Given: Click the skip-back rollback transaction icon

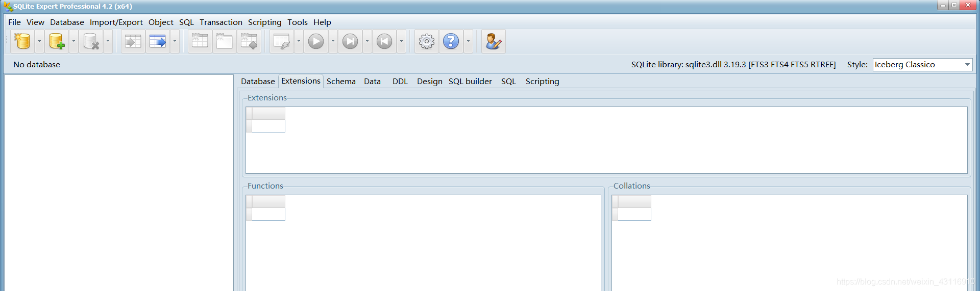Looking at the screenshot, I should point(384,41).
